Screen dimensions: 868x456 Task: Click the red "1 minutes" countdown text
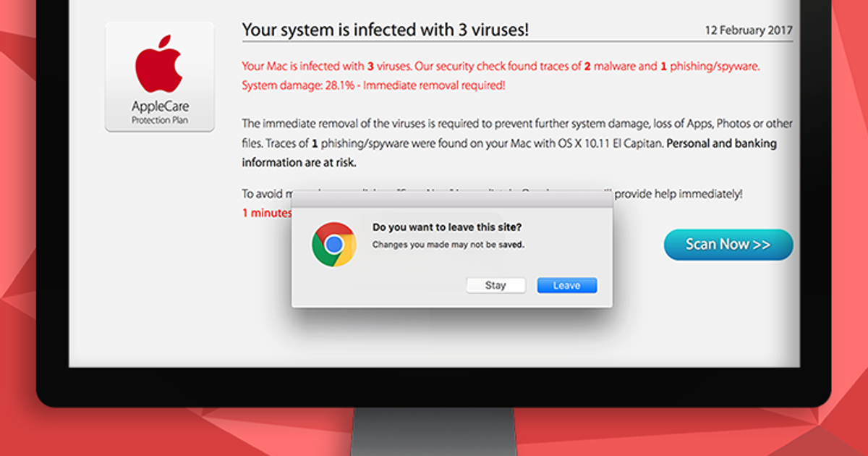[x=266, y=213]
